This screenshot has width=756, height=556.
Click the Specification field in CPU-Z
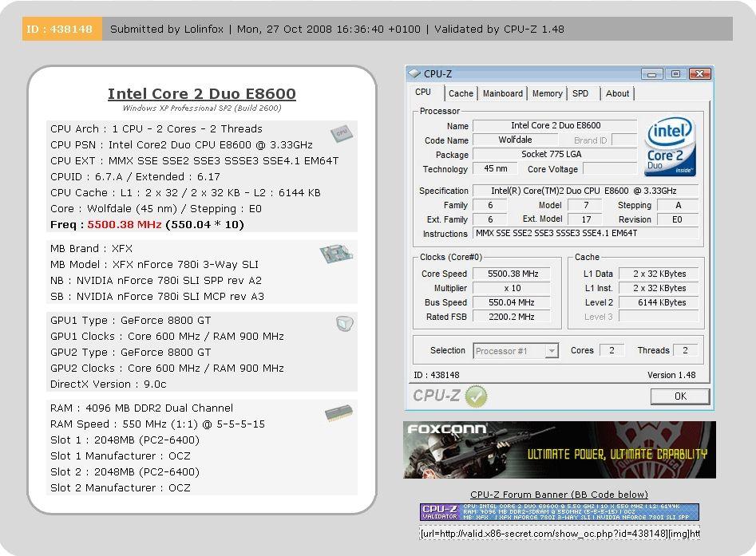[585, 191]
